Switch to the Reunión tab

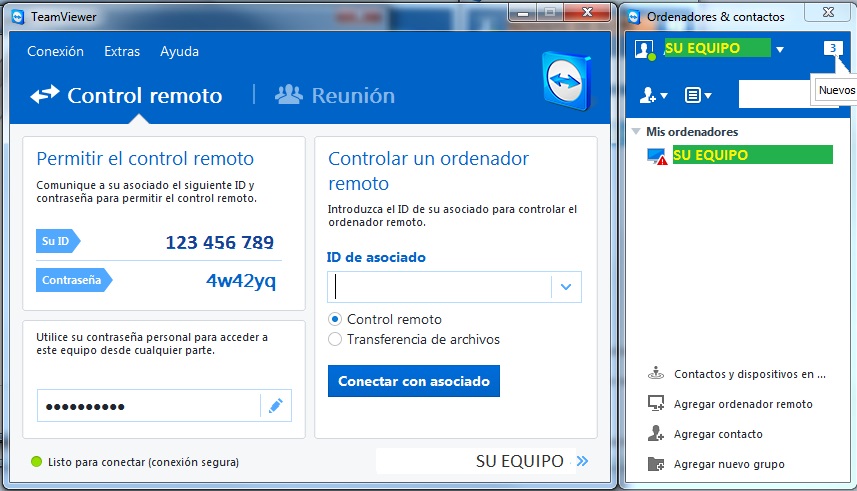(334, 95)
